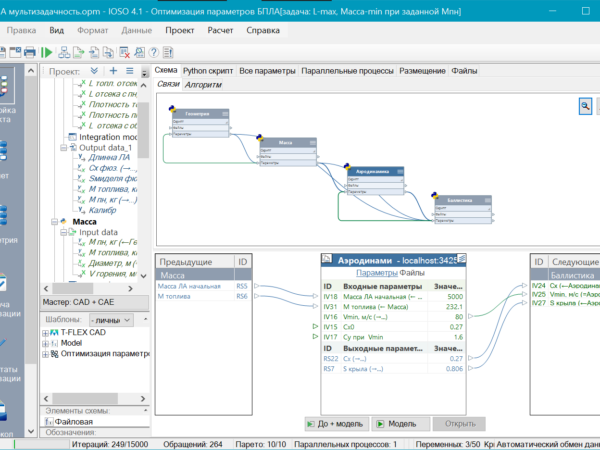The width and height of the screenshot is (600, 450).
Task: Expand the T-FLEX CAD template node
Action: 45,333
